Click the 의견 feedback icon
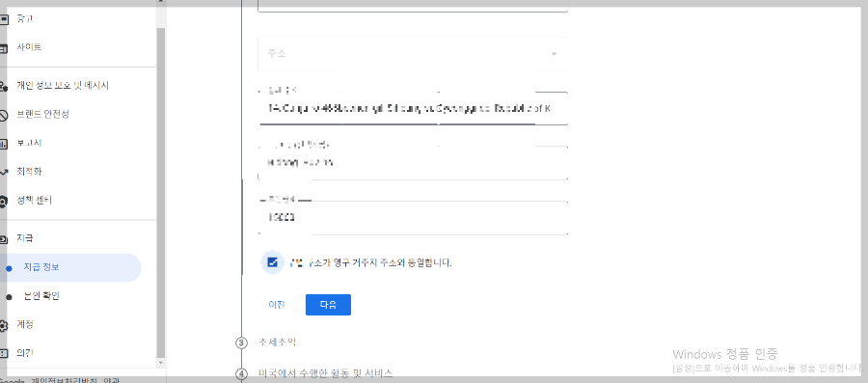868x383 pixels. [4, 353]
